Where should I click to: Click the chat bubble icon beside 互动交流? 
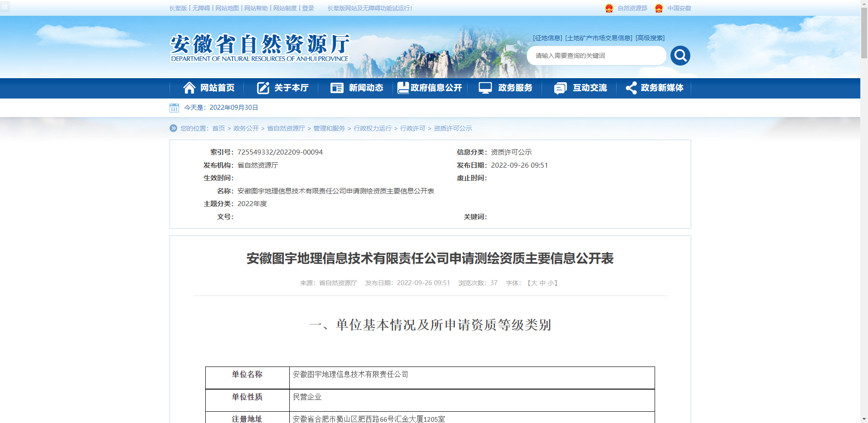(560, 88)
